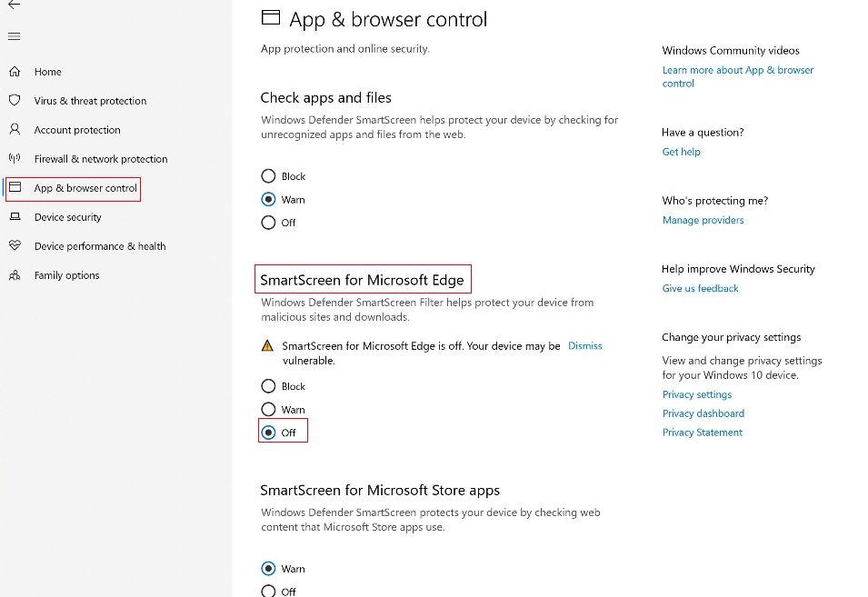Click the Account protection person icon

(15, 129)
